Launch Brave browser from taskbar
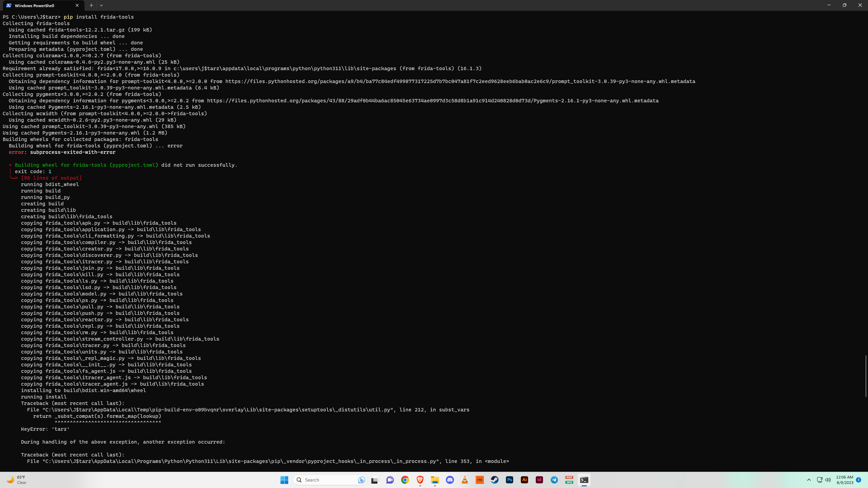Viewport: 868px width, 488px height. (x=420, y=480)
